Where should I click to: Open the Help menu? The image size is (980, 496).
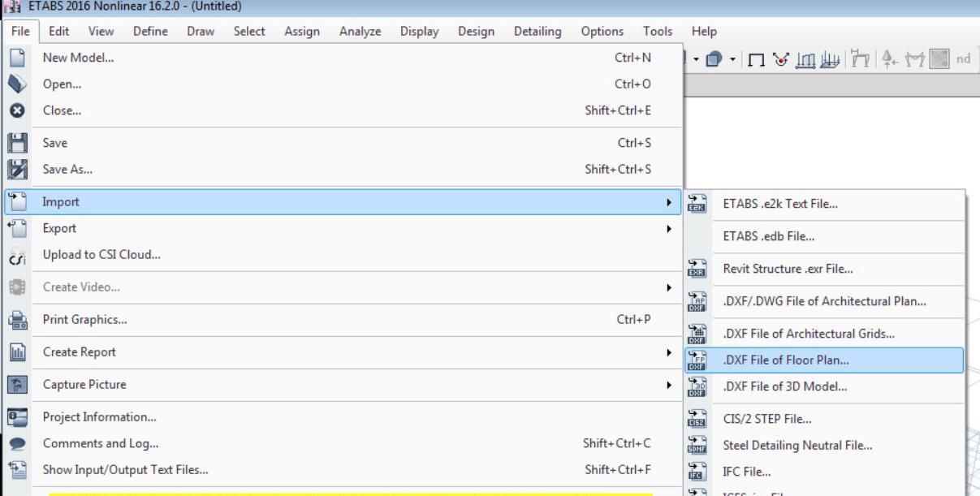(x=703, y=31)
